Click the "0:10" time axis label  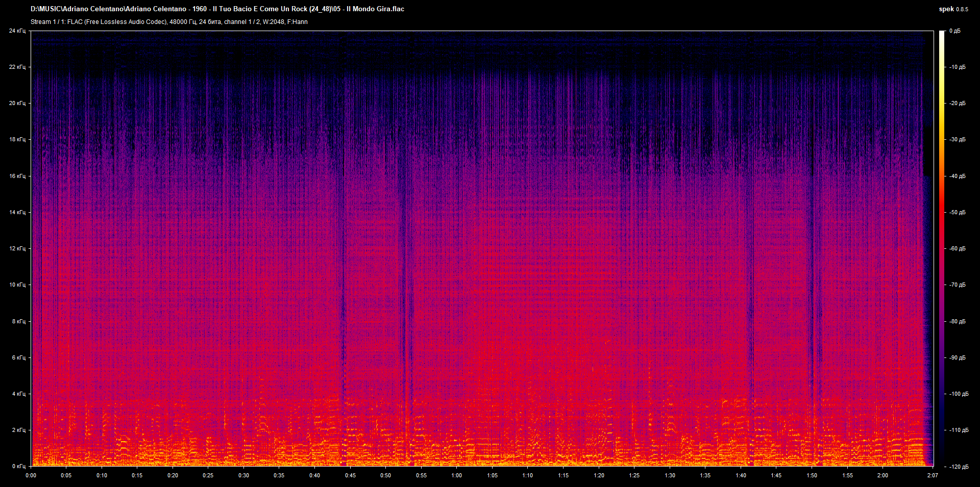102,476
